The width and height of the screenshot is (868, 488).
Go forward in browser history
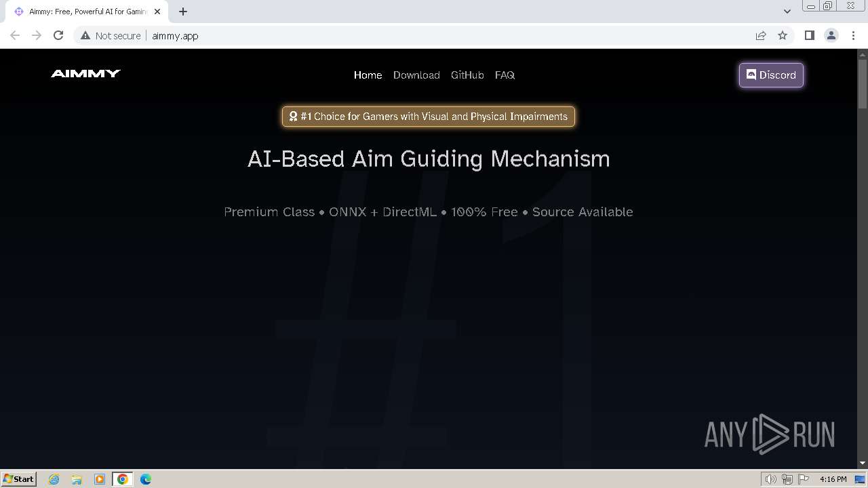pos(37,36)
